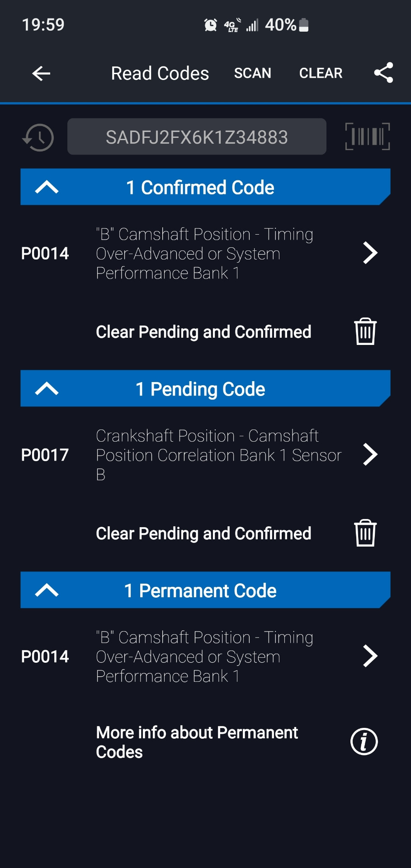Screen dimensions: 411x868
Task: Open the share icon
Action: tap(383, 73)
